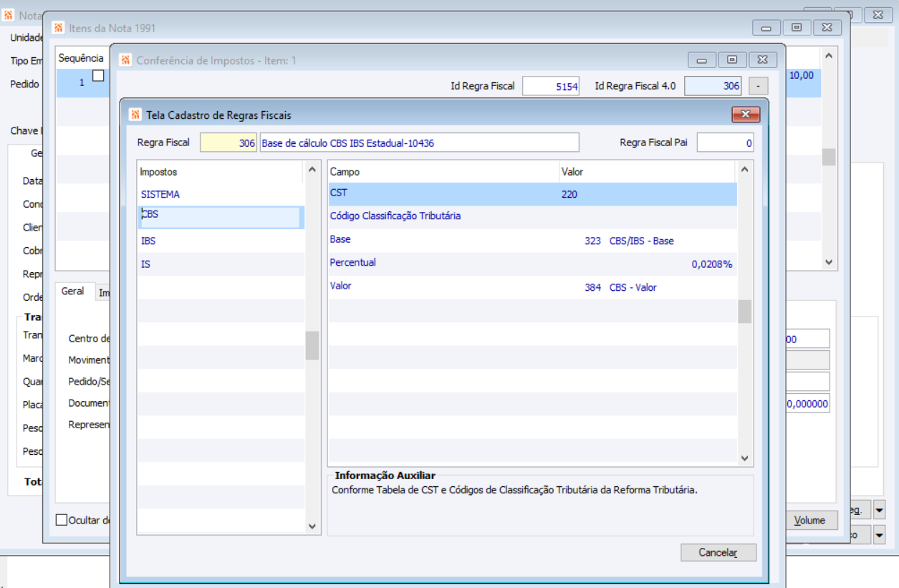
Task: Click the Itens da Nota 1991 window icon
Action: (x=58, y=28)
